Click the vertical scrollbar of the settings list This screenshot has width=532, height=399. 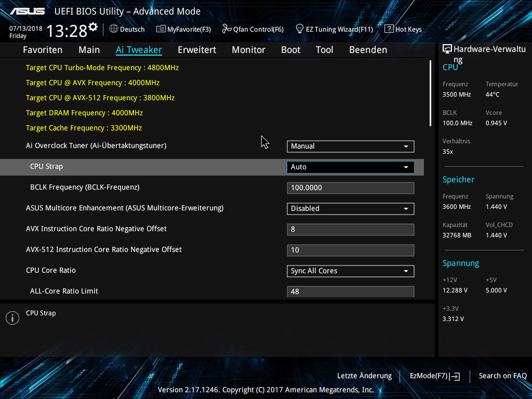click(431, 94)
